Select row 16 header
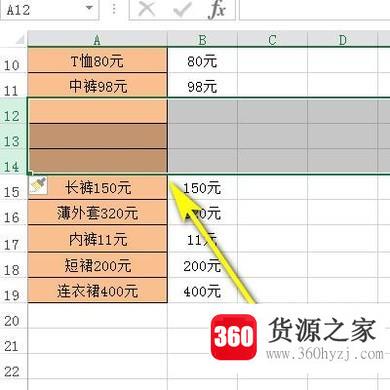The width and height of the screenshot is (390, 390). click(13, 213)
